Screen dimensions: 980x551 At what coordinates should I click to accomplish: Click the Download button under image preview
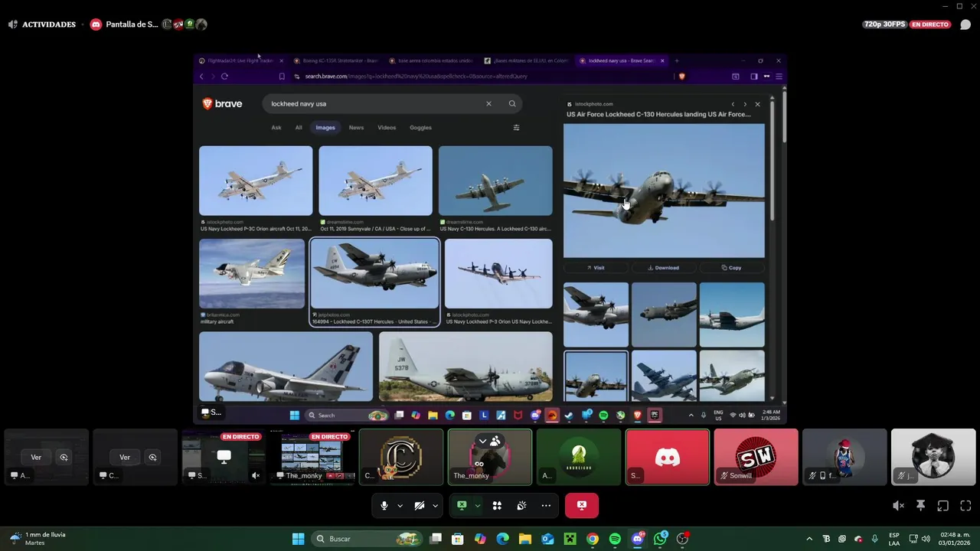664,268
